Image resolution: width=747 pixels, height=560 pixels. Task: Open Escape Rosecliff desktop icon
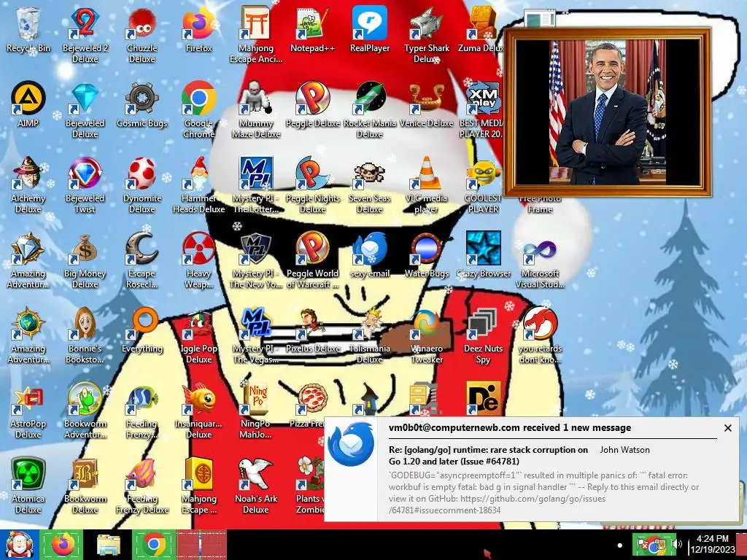tap(142, 260)
